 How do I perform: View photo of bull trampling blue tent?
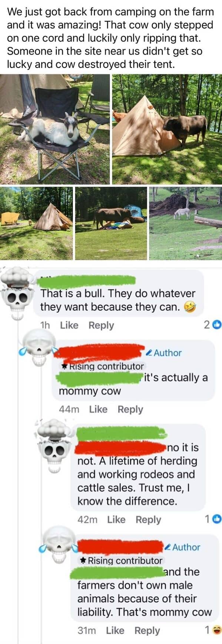coord(111,223)
